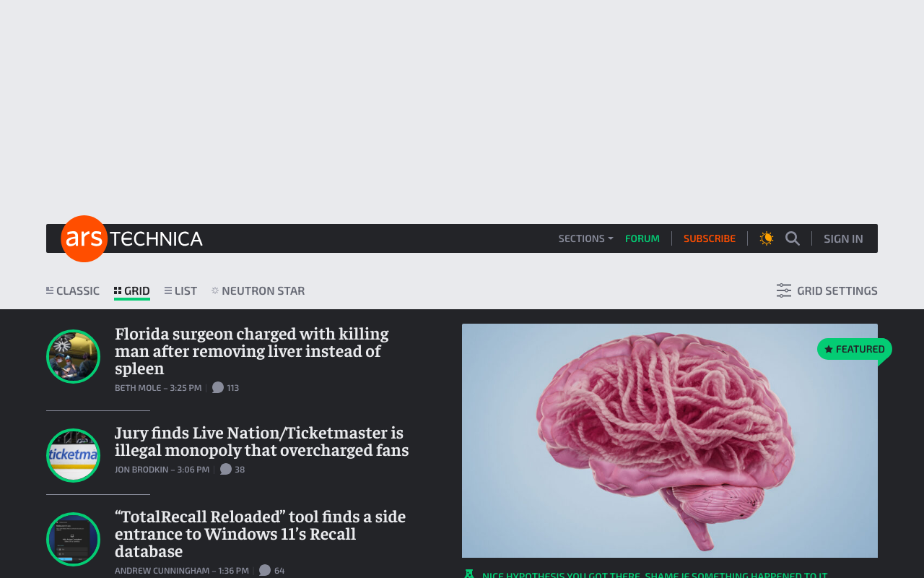The height and width of the screenshot is (578, 924).
Task: Click the Neutron Star view icon
Action: (x=214, y=289)
